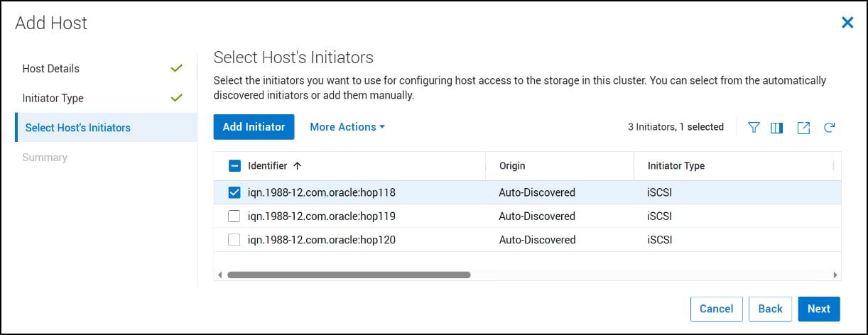
Task: Check the hop119 initiator checkbox
Action: pos(234,216)
